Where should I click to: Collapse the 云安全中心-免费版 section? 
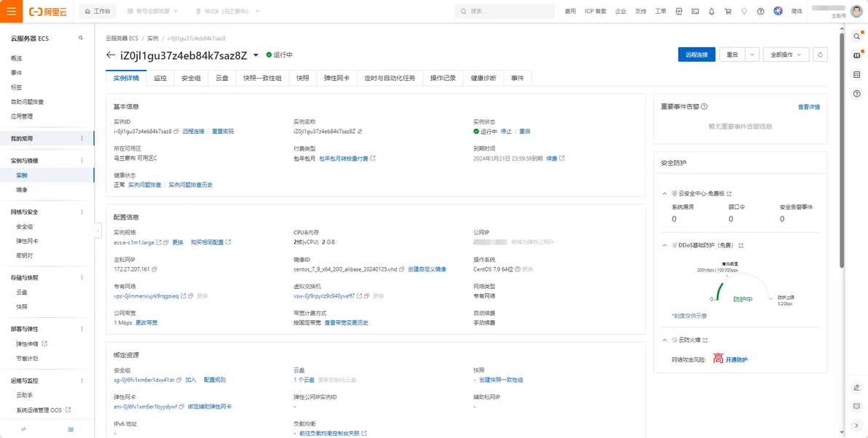point(665,194)
